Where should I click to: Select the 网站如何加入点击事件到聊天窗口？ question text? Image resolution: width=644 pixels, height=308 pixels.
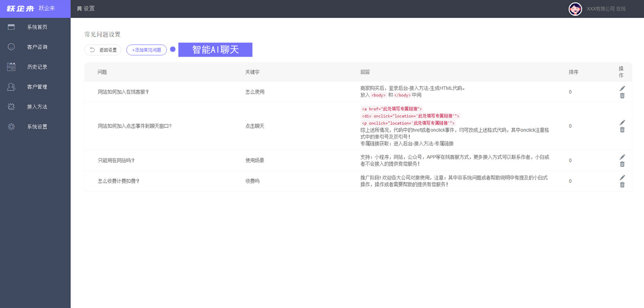tap(135, 126)
